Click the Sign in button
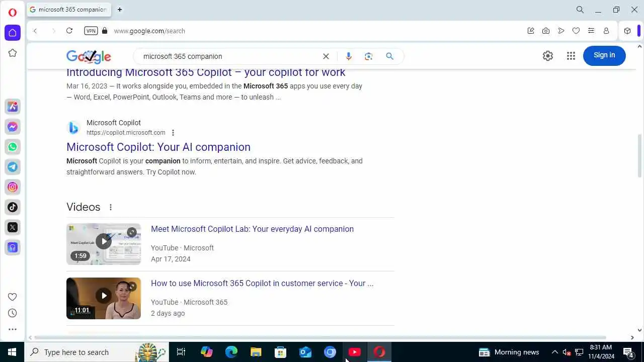The width and height of the screenshot is (644, 362). coord(604,55)
